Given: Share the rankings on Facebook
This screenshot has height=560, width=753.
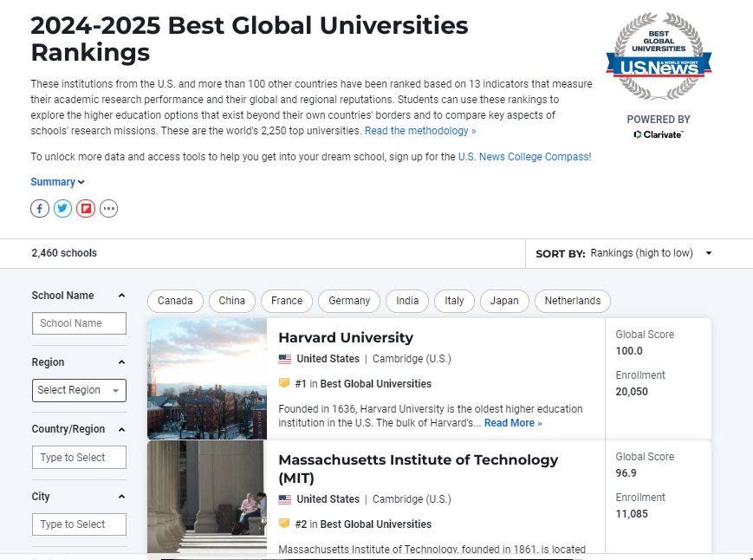Looking at the screenshot, I should point(40,208).
